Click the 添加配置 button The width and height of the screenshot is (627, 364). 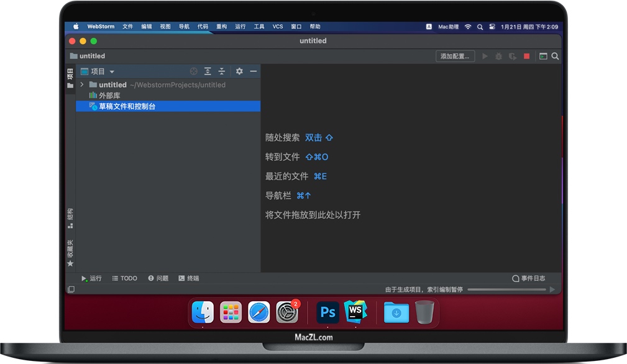(455, 56)
